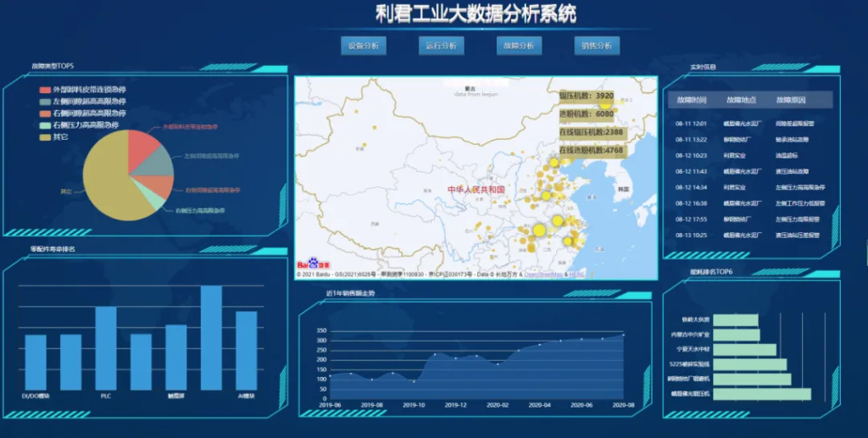Select the 故障分析 button
This screenshot has height=438, width=868.
tap(519, 46)
